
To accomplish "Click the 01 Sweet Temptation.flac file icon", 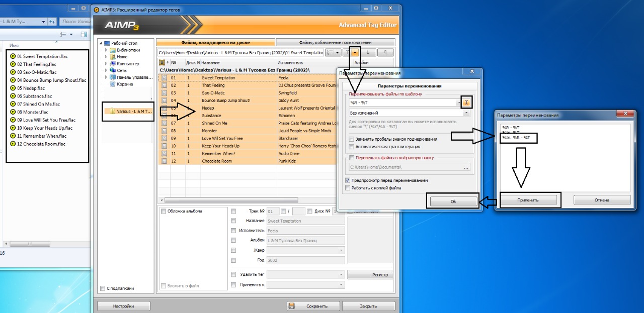I will (13, 57).
